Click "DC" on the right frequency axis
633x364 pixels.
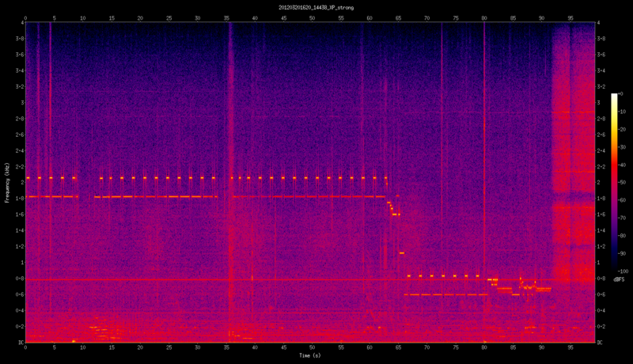pyautogui.click(x=600, y=342)
